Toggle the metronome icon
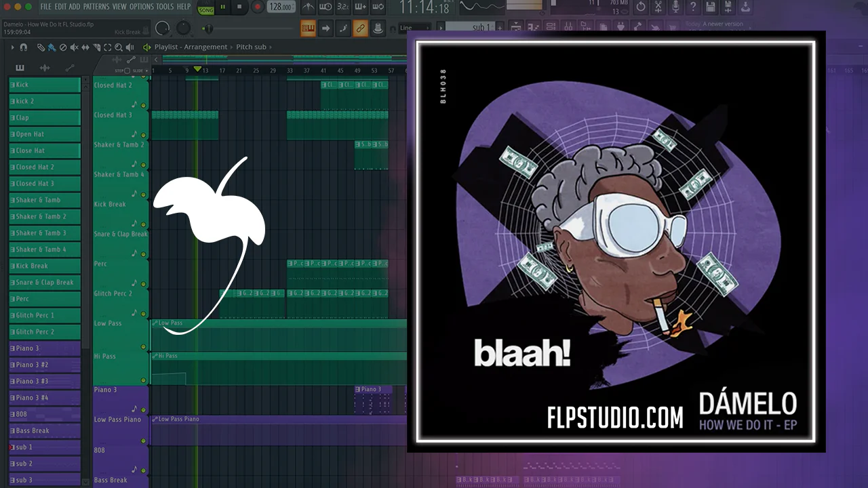868x488 pixels. 309,7
